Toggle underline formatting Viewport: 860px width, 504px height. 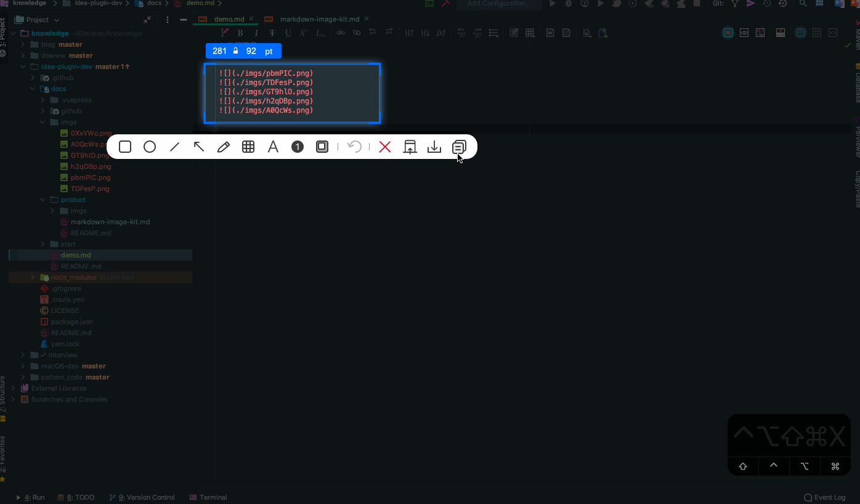point(288,33)
